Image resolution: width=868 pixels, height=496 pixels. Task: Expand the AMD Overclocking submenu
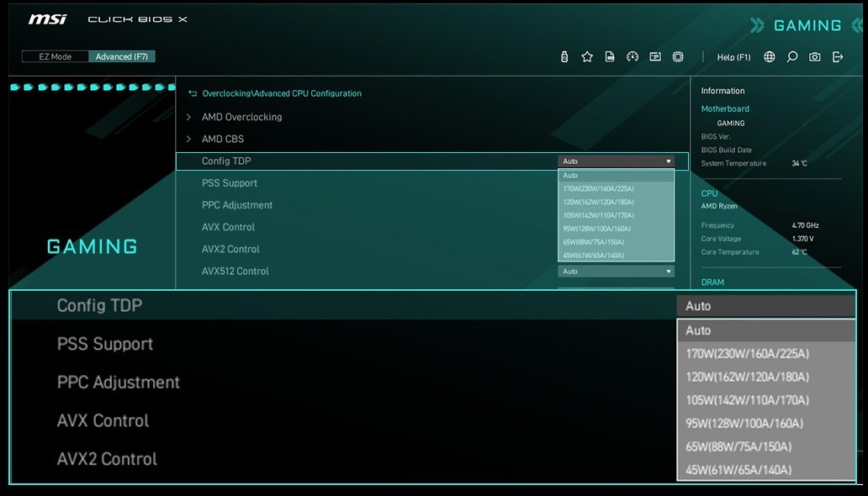242,117
